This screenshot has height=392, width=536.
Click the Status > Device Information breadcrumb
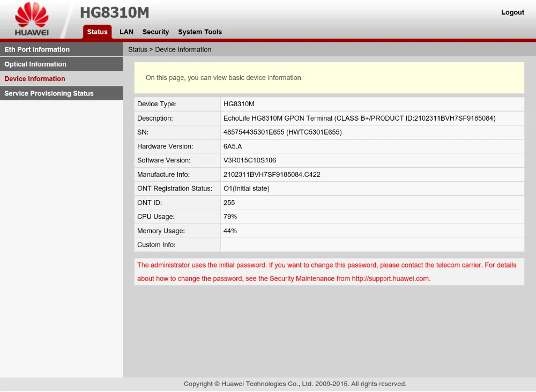[x=170, y=49]
